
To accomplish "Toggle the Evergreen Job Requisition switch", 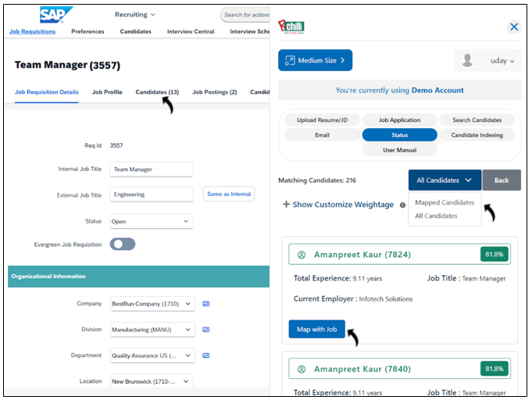I will point(123,245).
